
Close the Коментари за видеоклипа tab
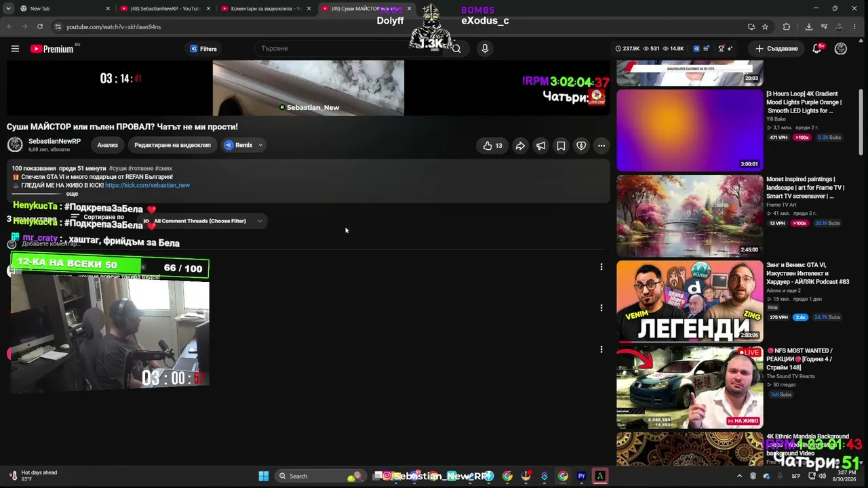pyautogui.click(x=309, y=8)
